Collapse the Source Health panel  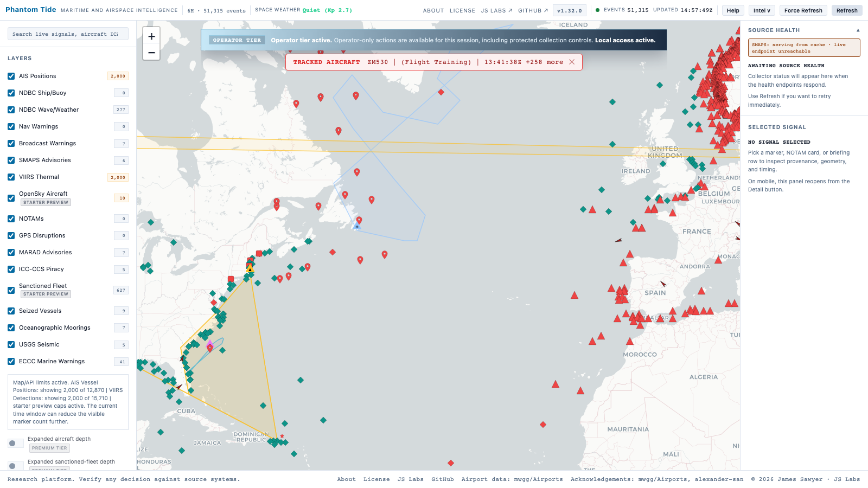coord(858,30)
